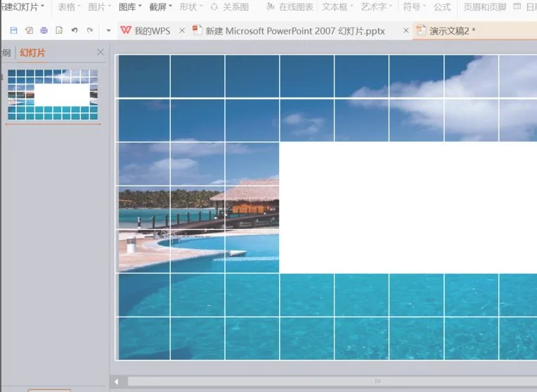Switch to 新建 Microsoft PowerPoint 2007 幻灯片.pptx tab
Screen dimensions: 537x392
[x=295, y=31]
